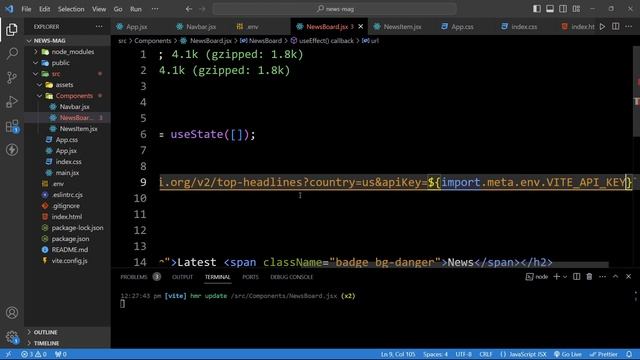Go forward with the navigation arrow

click(202, 9)
